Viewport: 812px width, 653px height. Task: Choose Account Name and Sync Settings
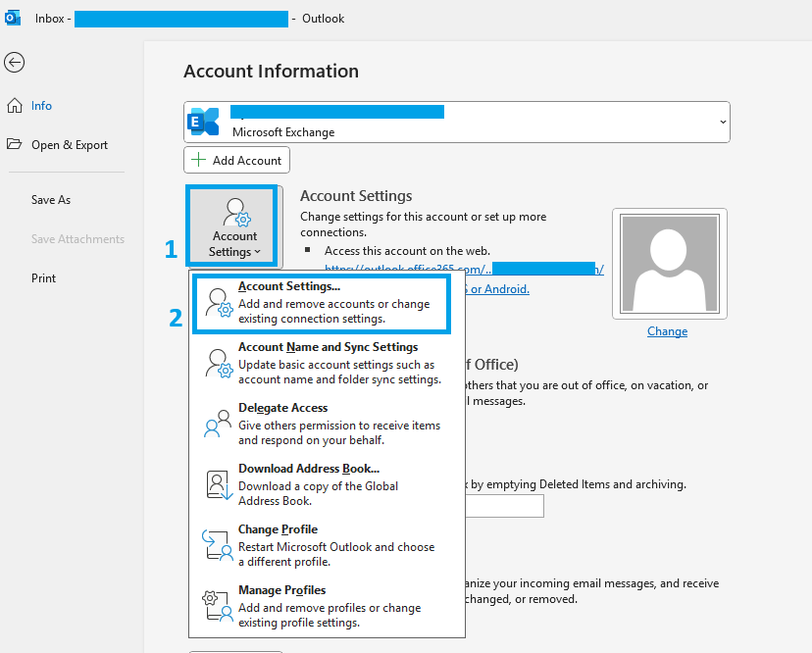pyautogui.click(x=327, y=363)
